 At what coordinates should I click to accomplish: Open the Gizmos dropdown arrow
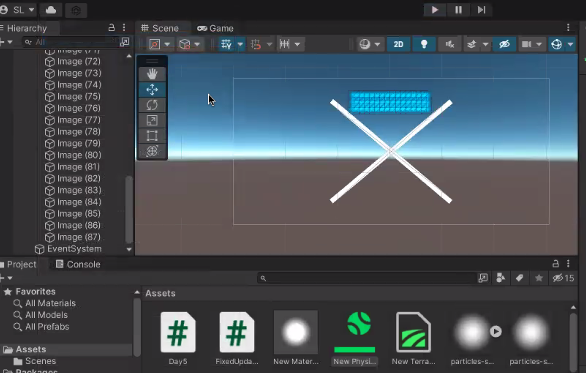tap(570, 44)
